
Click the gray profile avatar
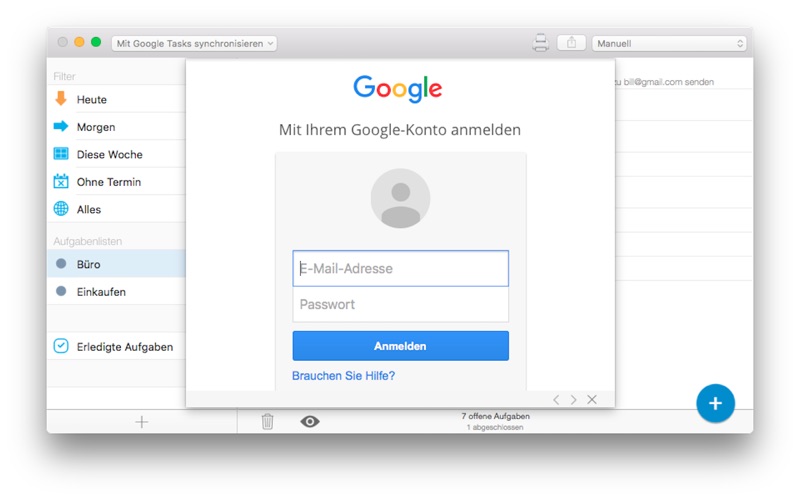click(x=401, y=198)
